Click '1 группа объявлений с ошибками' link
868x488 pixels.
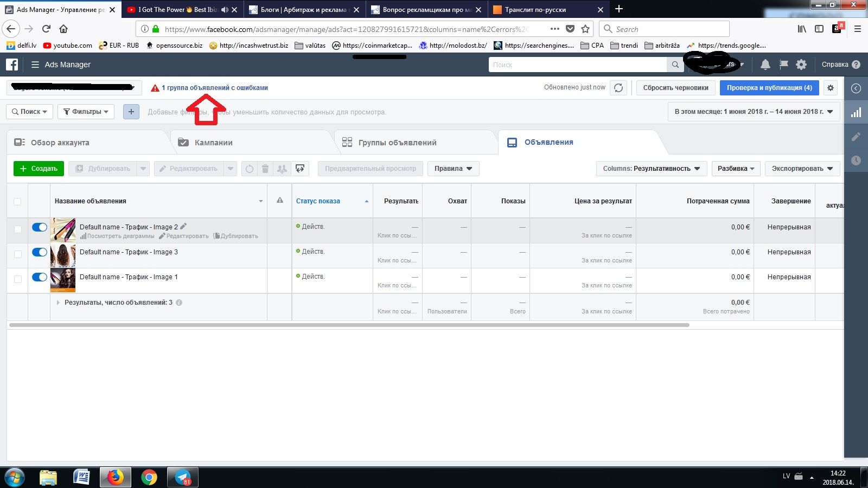click(x=214, y=88)
